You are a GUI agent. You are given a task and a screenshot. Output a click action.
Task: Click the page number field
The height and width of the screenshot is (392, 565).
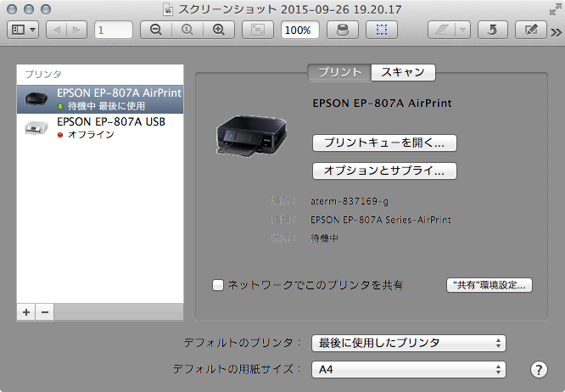point(114,30)
